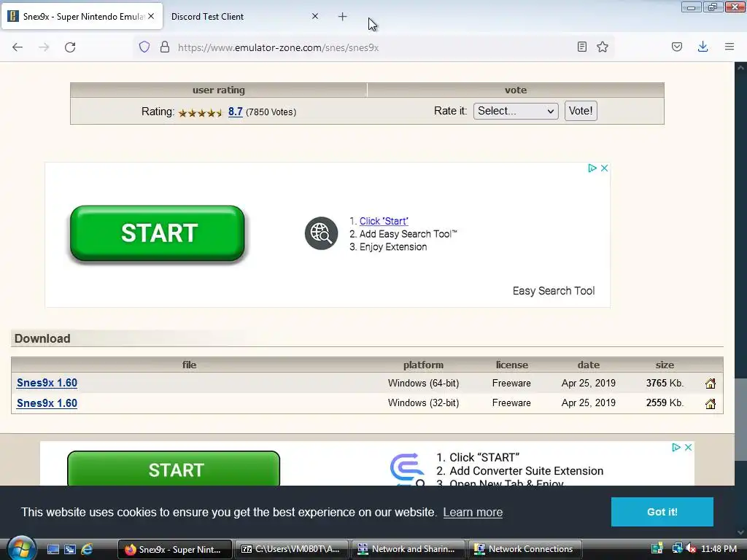Click the Download section heading
Viewport: 747px width, 560px height.
[x=42, y=338]
